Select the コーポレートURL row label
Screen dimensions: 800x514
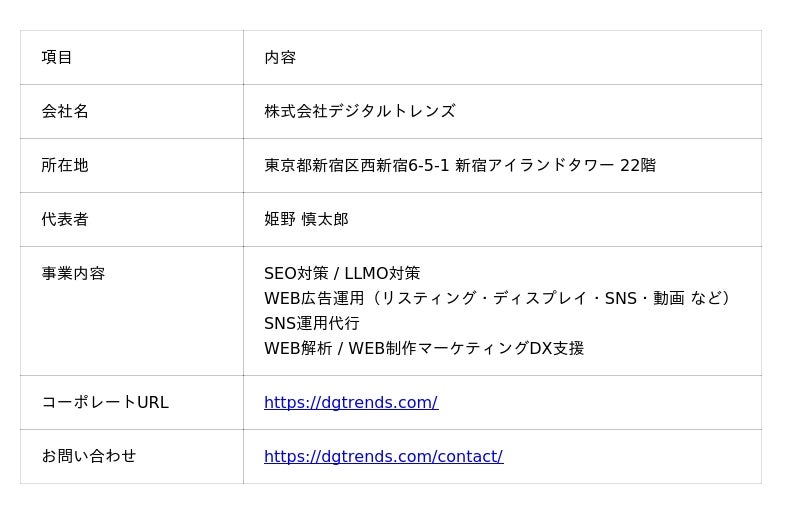pyautogui.click(x=105, y=402)
